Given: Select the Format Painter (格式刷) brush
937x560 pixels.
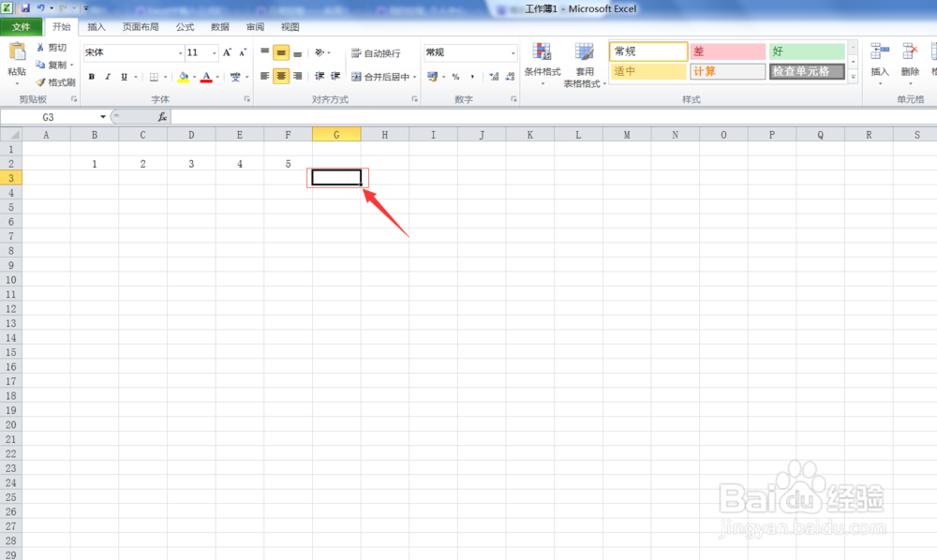Looking at the screenshot, I should pos(40,81).
